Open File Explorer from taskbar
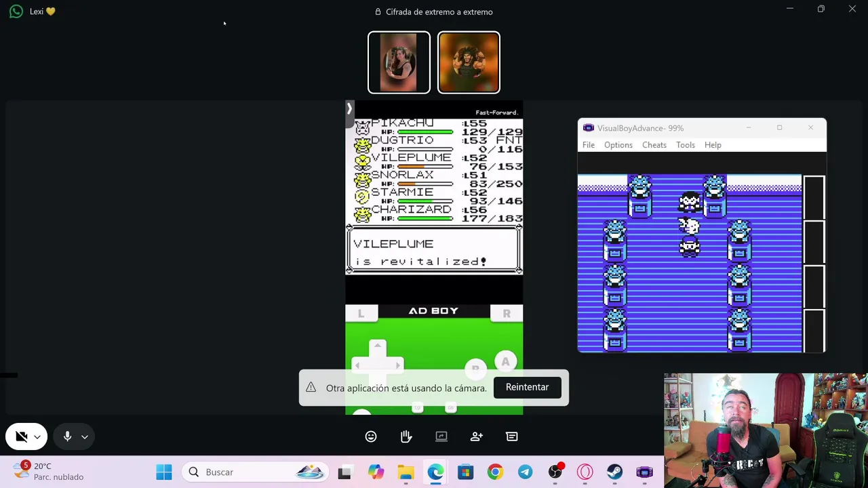868x488 pixels. coord(406,472)
